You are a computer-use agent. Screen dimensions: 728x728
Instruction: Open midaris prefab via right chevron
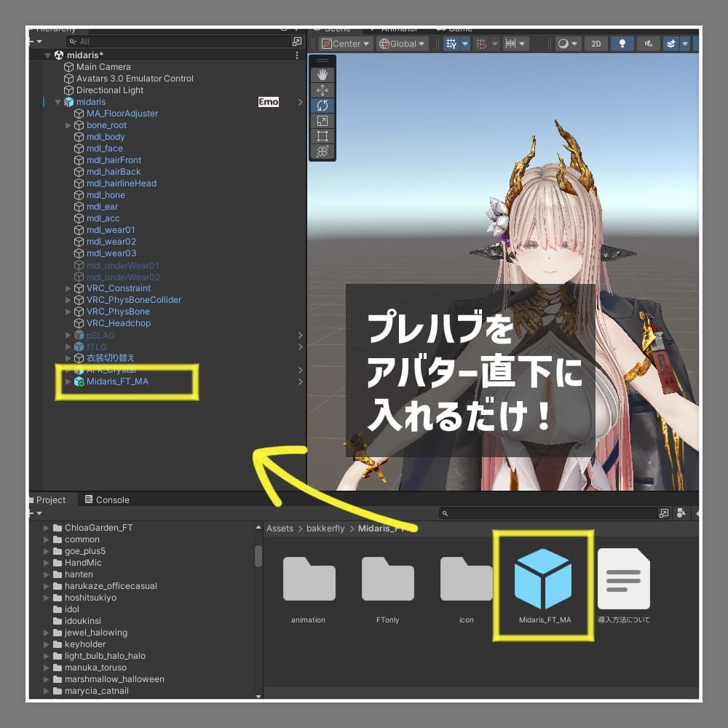pyautogui.click(x=300, y=102)
